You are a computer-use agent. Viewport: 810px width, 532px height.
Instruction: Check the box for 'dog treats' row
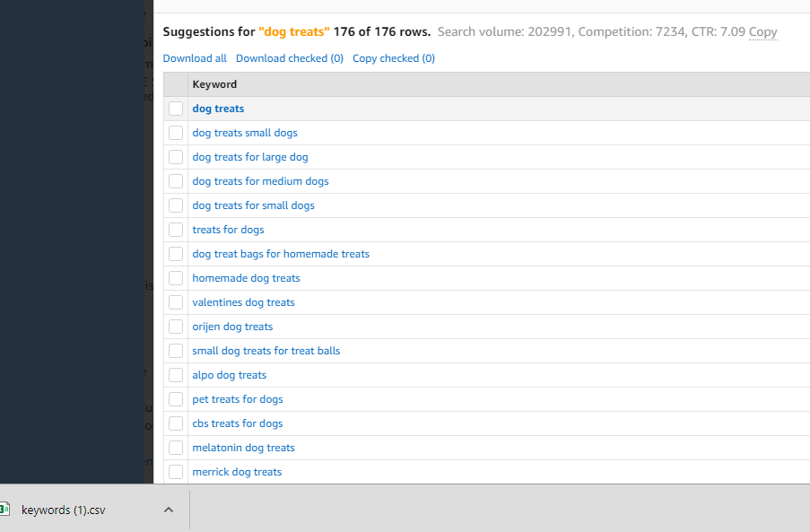click(x=176, y=109)
